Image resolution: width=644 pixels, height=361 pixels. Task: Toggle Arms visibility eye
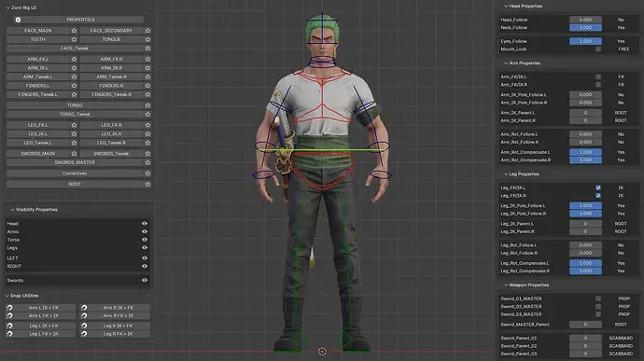[x=145, y=231]
